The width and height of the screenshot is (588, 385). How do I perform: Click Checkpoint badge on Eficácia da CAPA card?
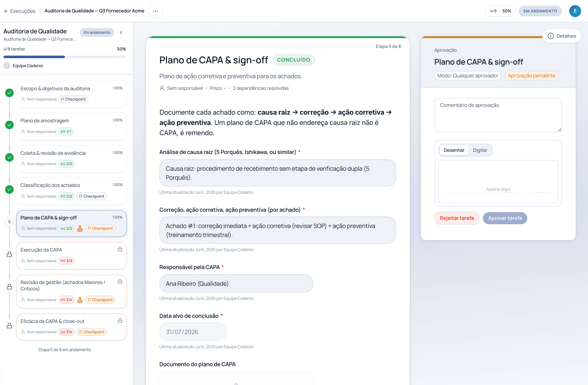point(92,332)
